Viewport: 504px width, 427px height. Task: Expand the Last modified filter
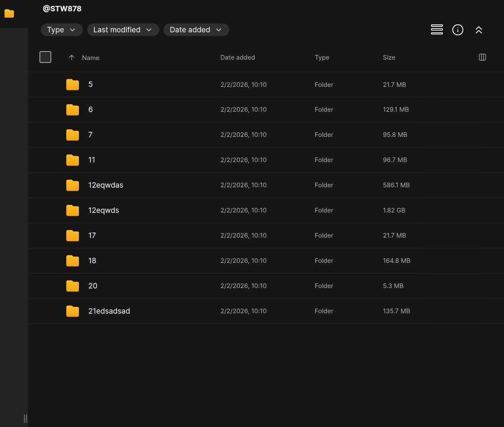(123, 30)
